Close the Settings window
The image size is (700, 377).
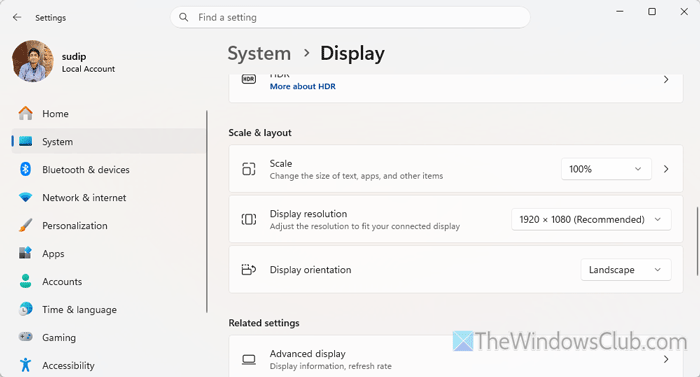click(684, 12)
